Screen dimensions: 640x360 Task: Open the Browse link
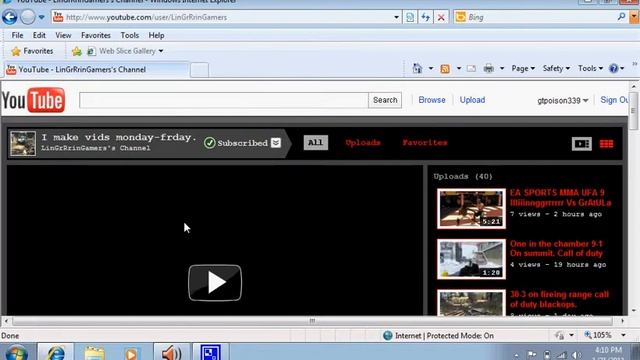432,100
